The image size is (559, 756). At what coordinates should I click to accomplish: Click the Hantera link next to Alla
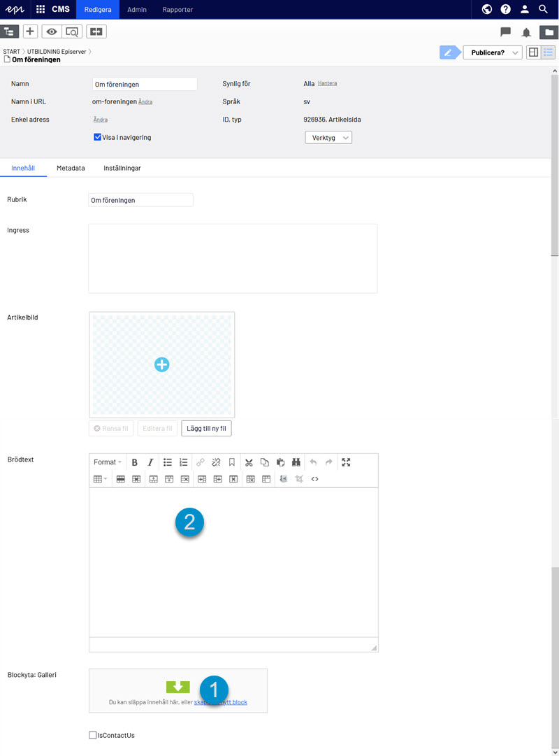pyautogui.click(x=327, y=83)
